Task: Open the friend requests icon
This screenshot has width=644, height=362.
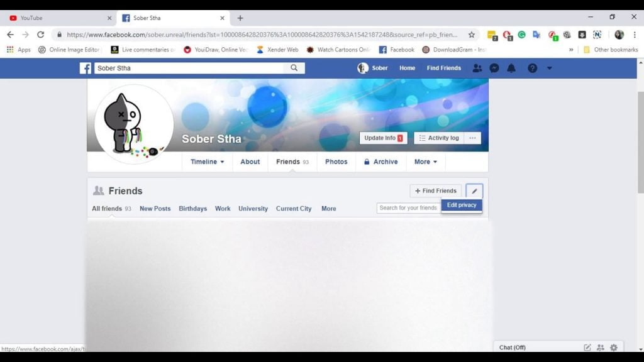Action: [477, 68]
